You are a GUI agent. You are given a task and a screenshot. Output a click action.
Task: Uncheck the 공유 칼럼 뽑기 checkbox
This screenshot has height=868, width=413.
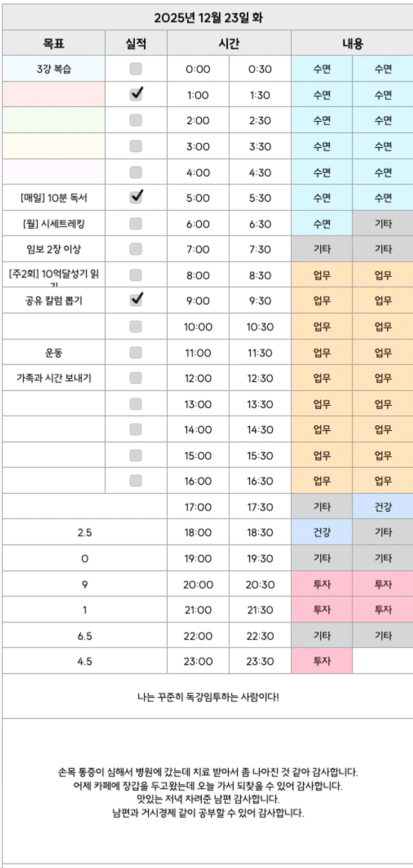pos(136,300)
